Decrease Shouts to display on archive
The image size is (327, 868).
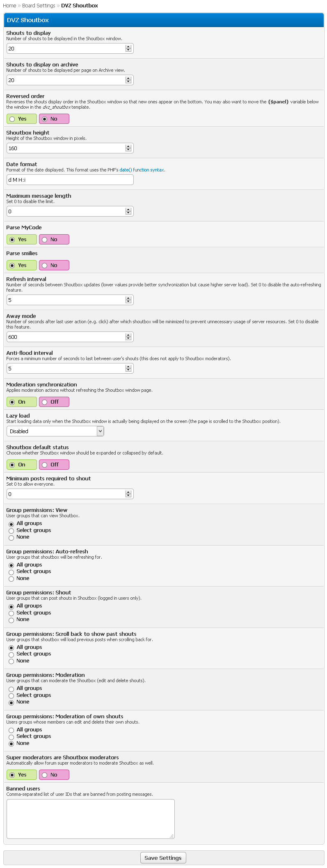(128, 82)
